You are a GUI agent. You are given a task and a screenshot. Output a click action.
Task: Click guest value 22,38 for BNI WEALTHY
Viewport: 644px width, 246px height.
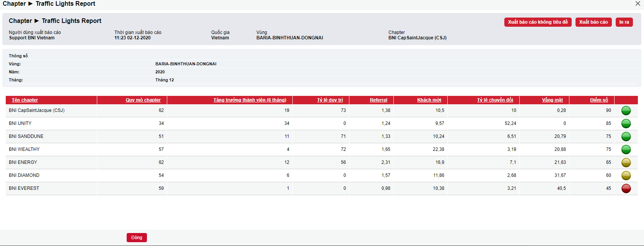[x=439, y=149]
